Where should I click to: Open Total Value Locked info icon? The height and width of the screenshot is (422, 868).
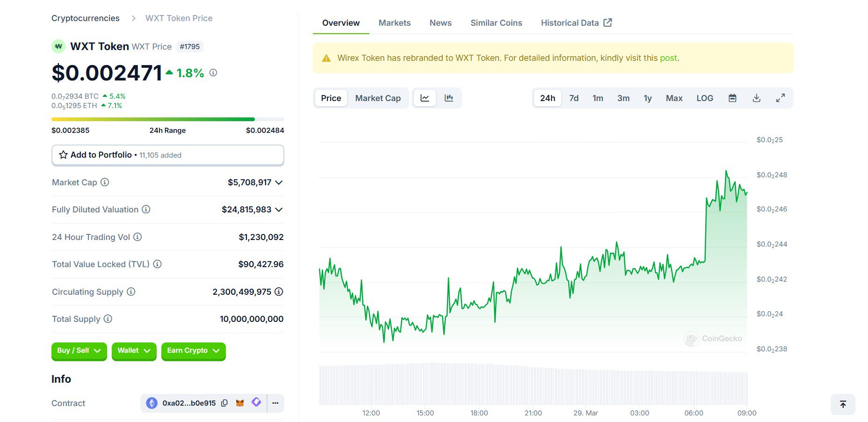pyautogui.click(x=158, y=264)
